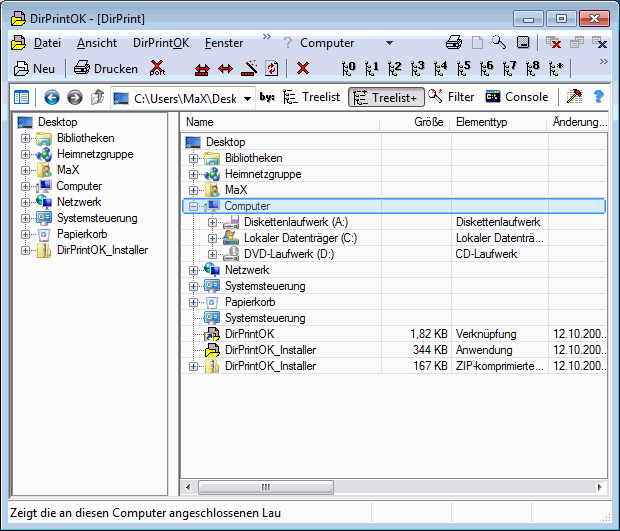Open the C:\Users\MaX\Desk path dropdown
620x531 pixels.
(247, 98)
